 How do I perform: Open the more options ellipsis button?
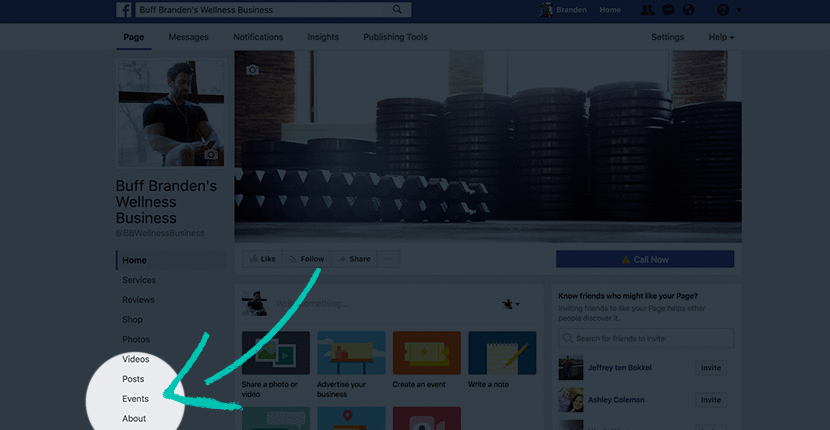click(x=389, y=259)
